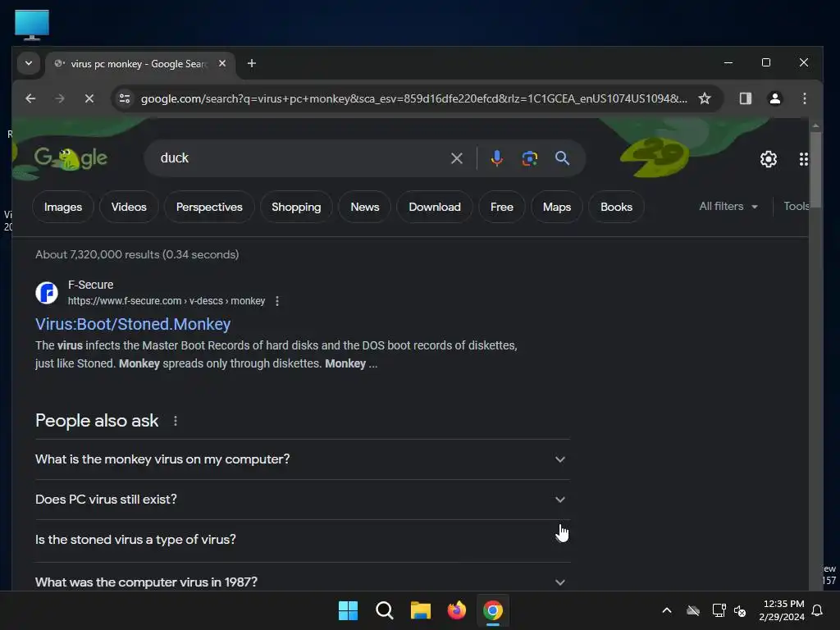Open All filters dropdown
The width and height of the screenshot is (840, 630).
[728, 206]
